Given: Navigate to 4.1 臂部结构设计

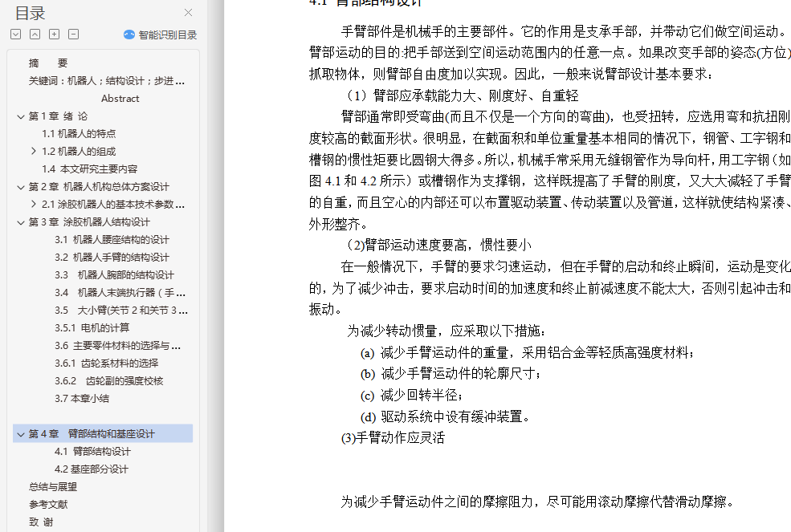Looking at the screenshot, I should click(92, 451).
